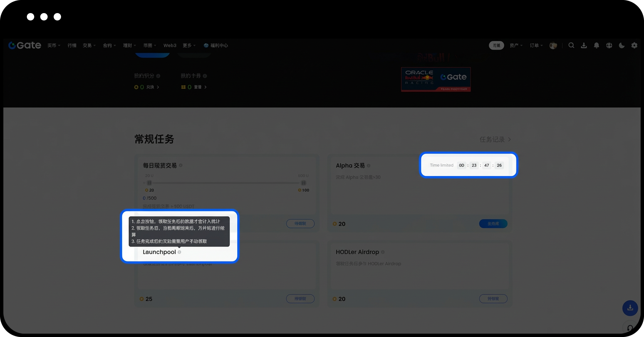The width and height of the screenshot is (644, 337).
Task: Toggle dark mode with the moon icon
Action: (622, 45)
